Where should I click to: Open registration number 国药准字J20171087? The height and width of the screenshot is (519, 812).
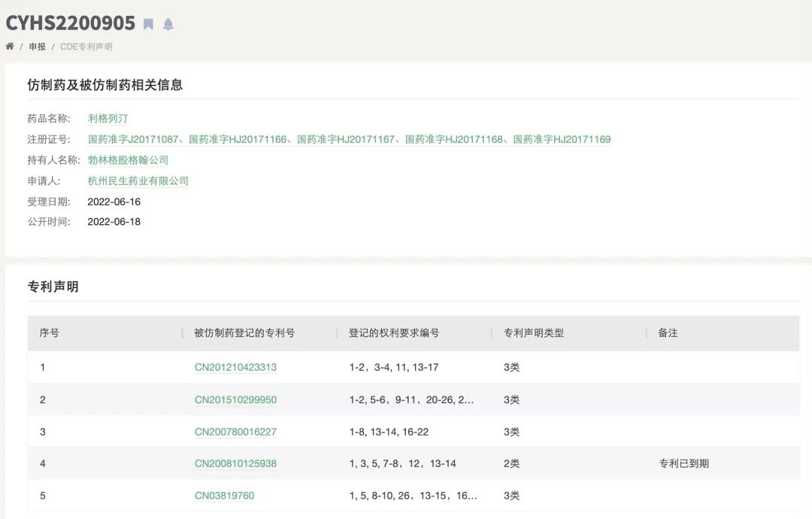coord(133,140)
